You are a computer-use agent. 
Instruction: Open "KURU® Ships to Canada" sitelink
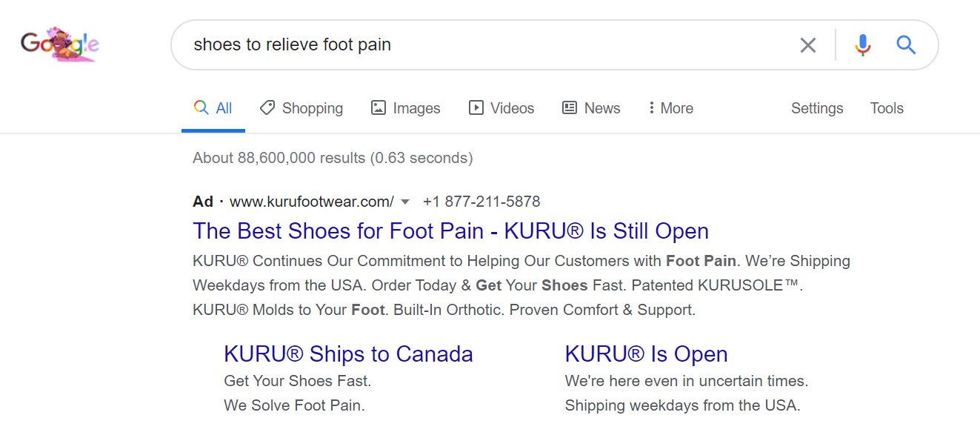[x=348, y=354]
